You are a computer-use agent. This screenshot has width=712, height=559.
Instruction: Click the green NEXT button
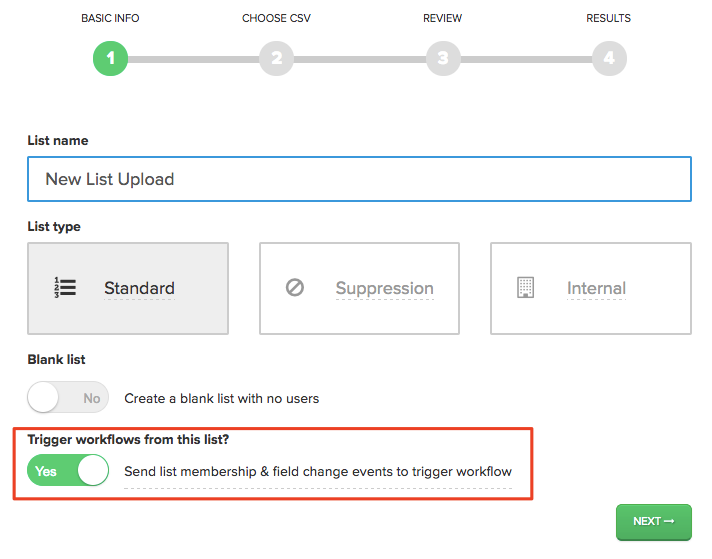[x=654, y=522]
